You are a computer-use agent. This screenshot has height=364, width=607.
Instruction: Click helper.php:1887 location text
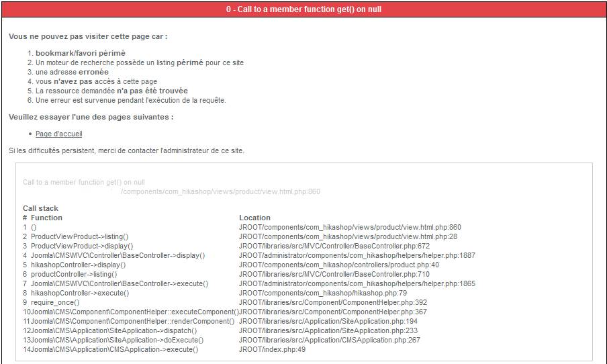tap(357, 256)
